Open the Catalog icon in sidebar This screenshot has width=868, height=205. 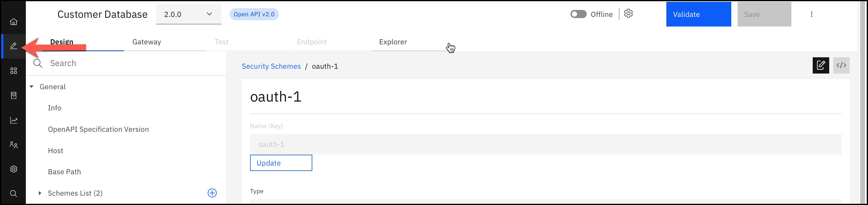14,95
